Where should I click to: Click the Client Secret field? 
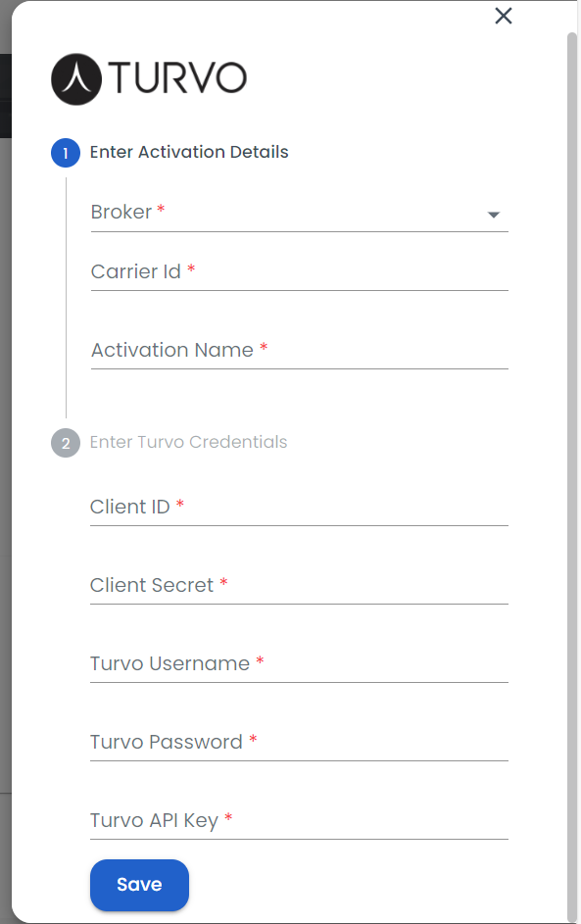point(300,586)
